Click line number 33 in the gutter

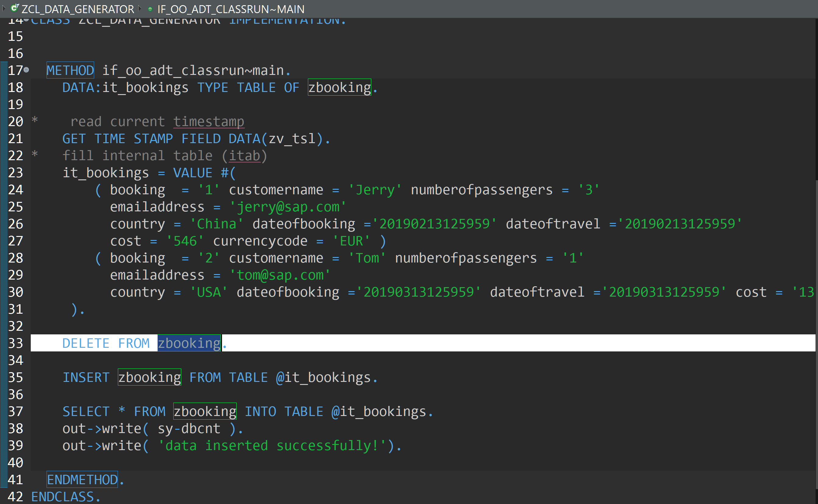pos(15,343)
